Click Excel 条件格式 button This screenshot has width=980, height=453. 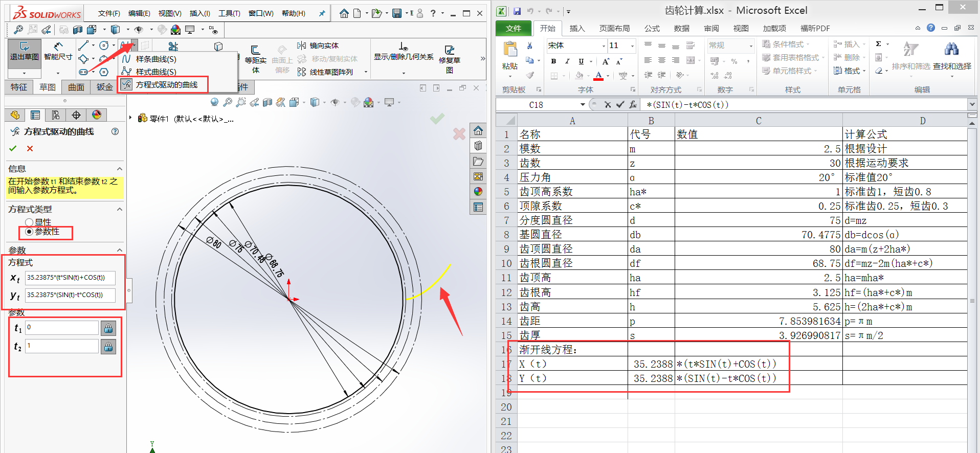point(786,44)
